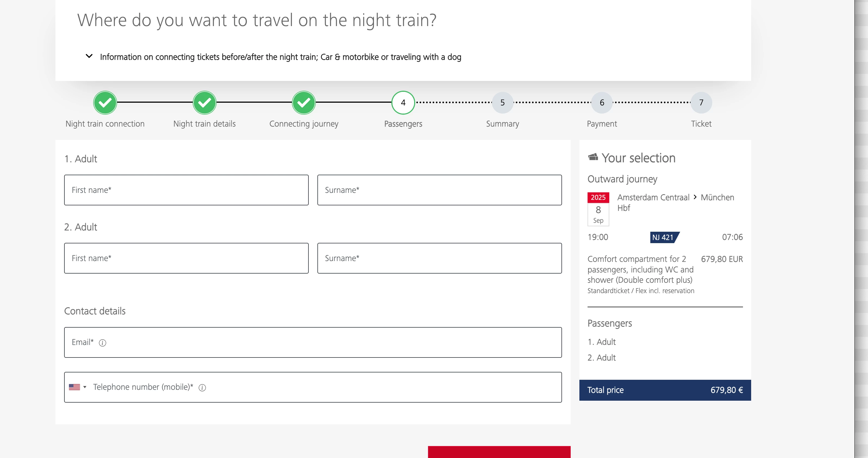Click the first adult's Surname field
This screenshot has height=458, width=868.
pyautogui.click(x=439, y=190)
